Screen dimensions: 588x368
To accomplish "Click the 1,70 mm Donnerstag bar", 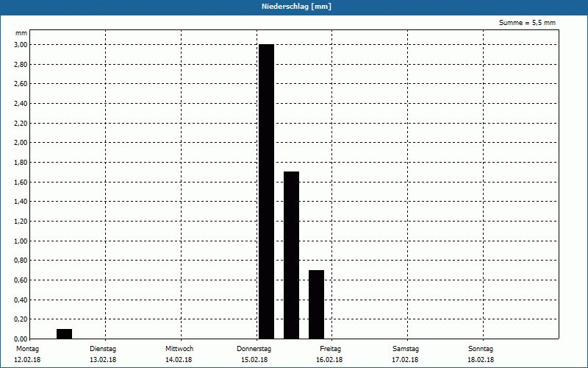I will 291,255.
